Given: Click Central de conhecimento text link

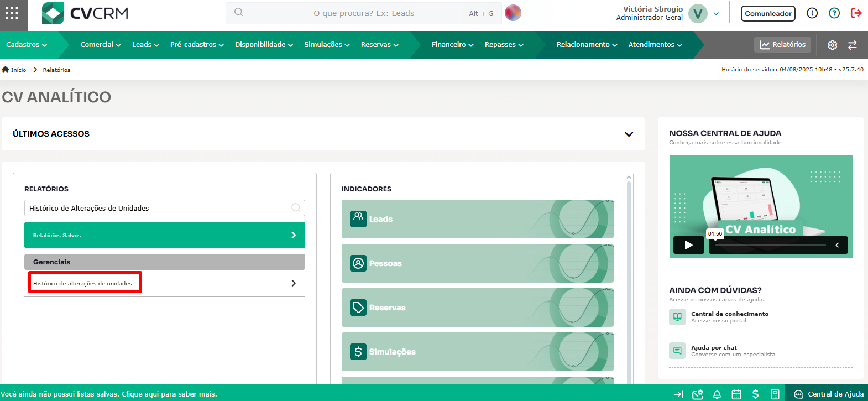Looking at the screenshot, I should point(730,314).
